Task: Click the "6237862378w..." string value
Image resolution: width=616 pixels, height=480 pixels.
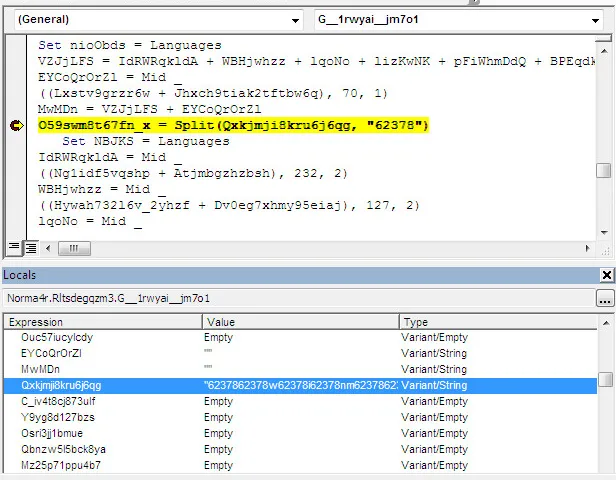Action: pyautogui.click(x=301, y=385)
